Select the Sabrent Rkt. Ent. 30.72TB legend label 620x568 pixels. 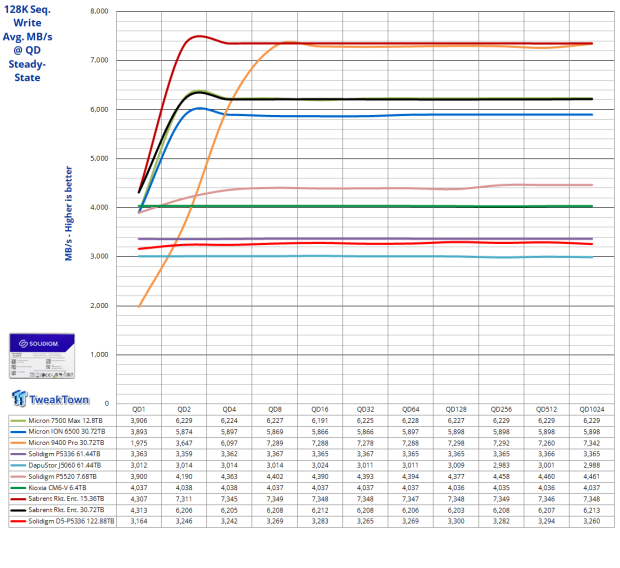pyautogui.click(x=66, y=510)
